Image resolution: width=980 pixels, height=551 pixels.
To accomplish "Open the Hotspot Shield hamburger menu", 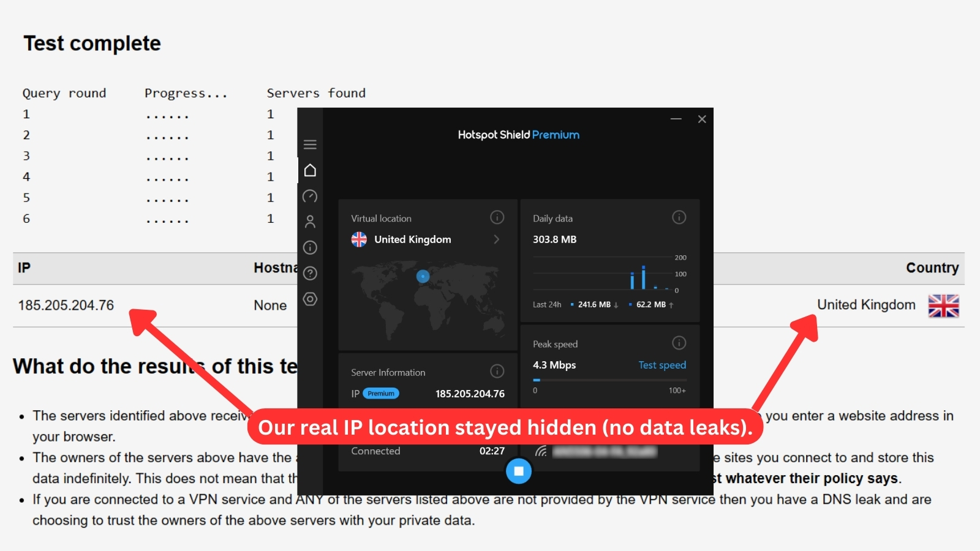I will 310,144.
